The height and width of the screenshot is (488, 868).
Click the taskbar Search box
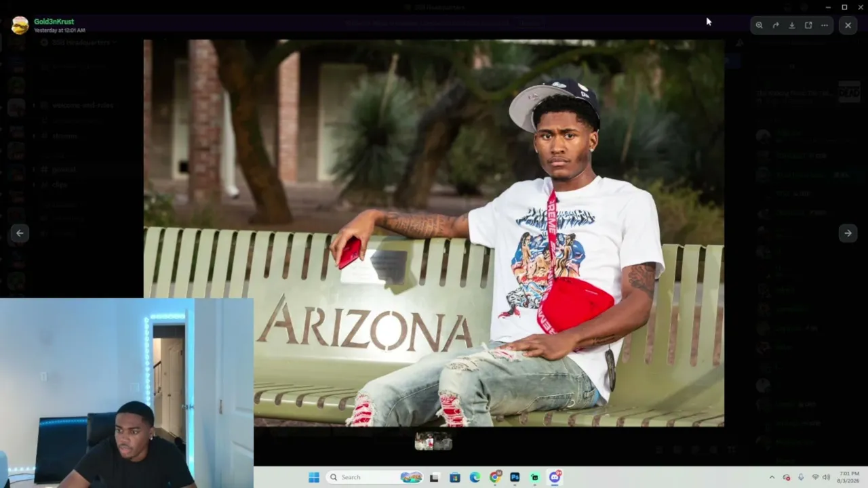[x=375, y=477]
